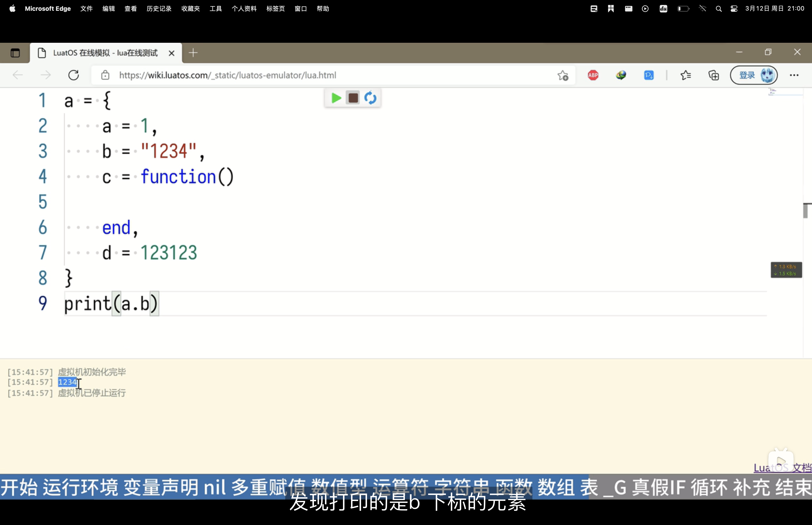This screenshot has height=525, width=812.
Task: Jump to the 结束 chapter marker
Action: pos(794,487)
